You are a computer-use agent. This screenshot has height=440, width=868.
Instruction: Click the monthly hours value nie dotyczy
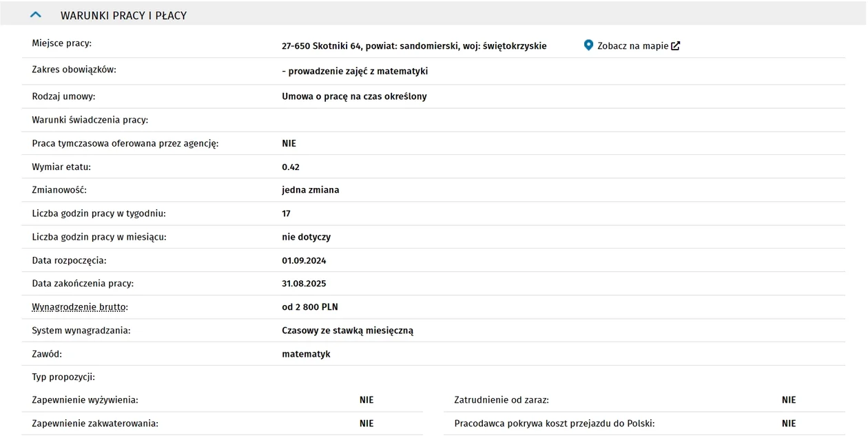[306, 237]
